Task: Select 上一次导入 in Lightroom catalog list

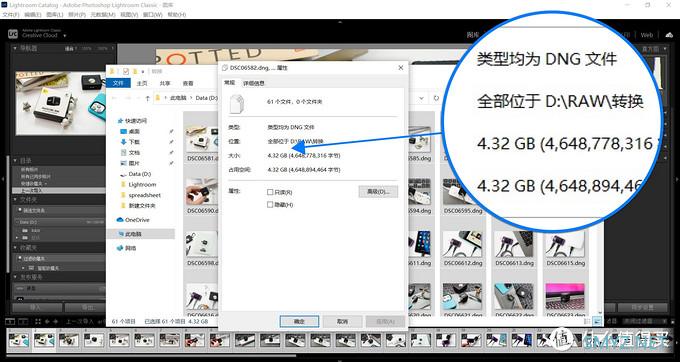Action: (x=58, y=190)
